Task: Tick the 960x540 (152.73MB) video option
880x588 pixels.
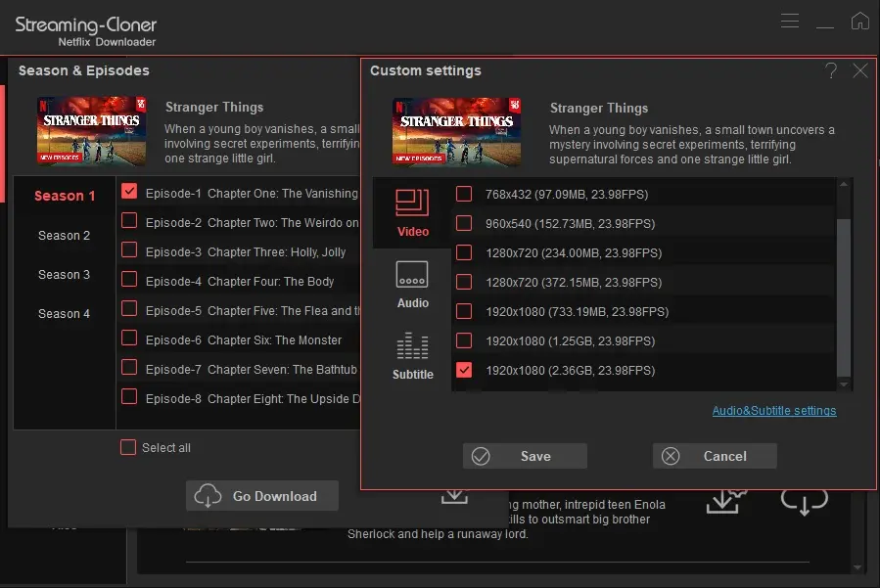Action: pos(464,223)
